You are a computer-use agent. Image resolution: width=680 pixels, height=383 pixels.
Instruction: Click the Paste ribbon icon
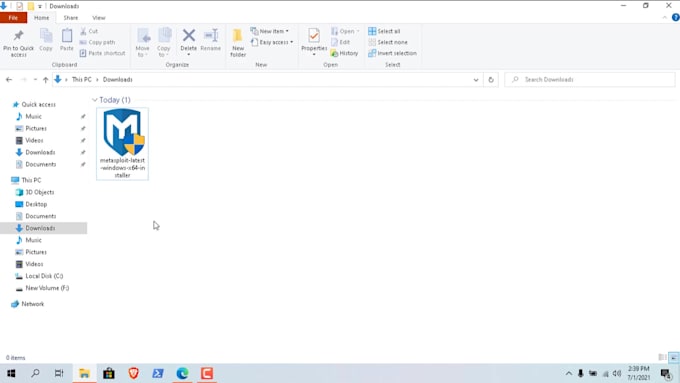(x=67, y=36)
